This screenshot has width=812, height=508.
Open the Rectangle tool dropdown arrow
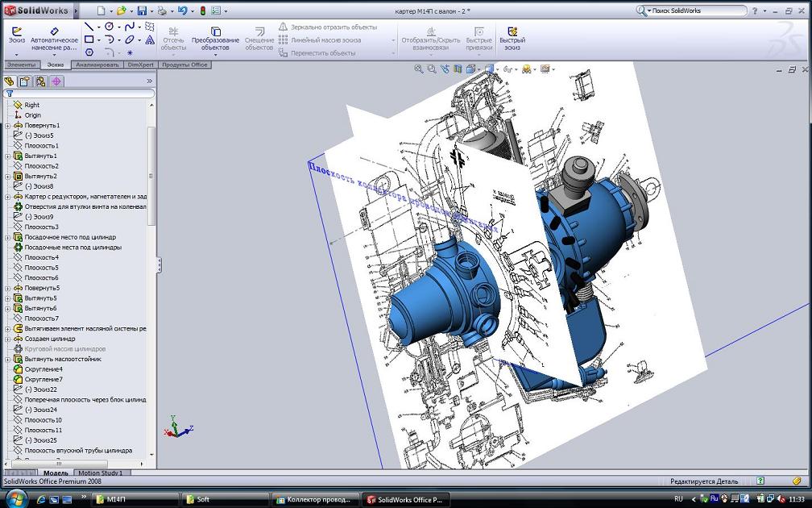click(98, 40)
